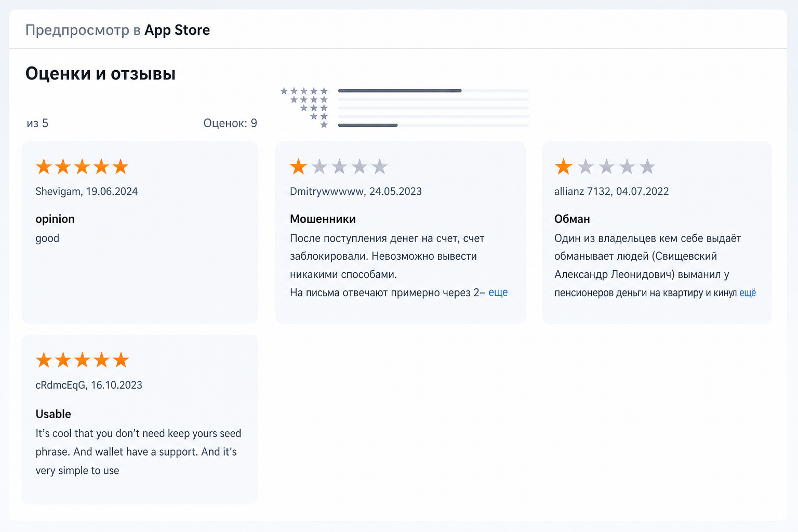The height and width of the screenshot is (532, 798).
Task: Open the opinion review card by Shevigam
Action: coord(140,232)
